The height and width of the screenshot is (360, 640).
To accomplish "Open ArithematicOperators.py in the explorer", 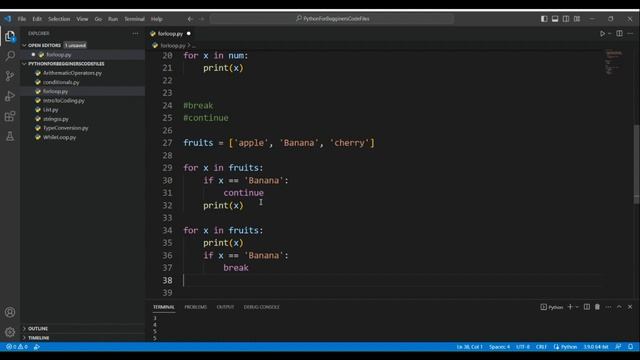I will click(72, 73).
